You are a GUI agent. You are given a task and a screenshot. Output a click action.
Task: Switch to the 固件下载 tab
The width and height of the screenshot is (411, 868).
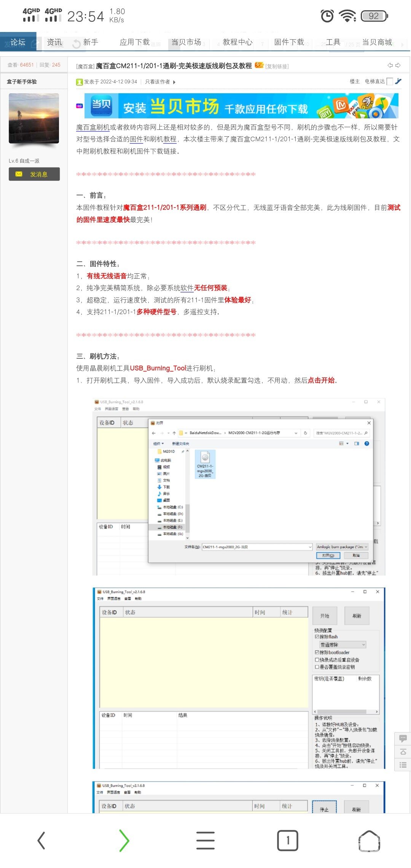pos(289,42)
